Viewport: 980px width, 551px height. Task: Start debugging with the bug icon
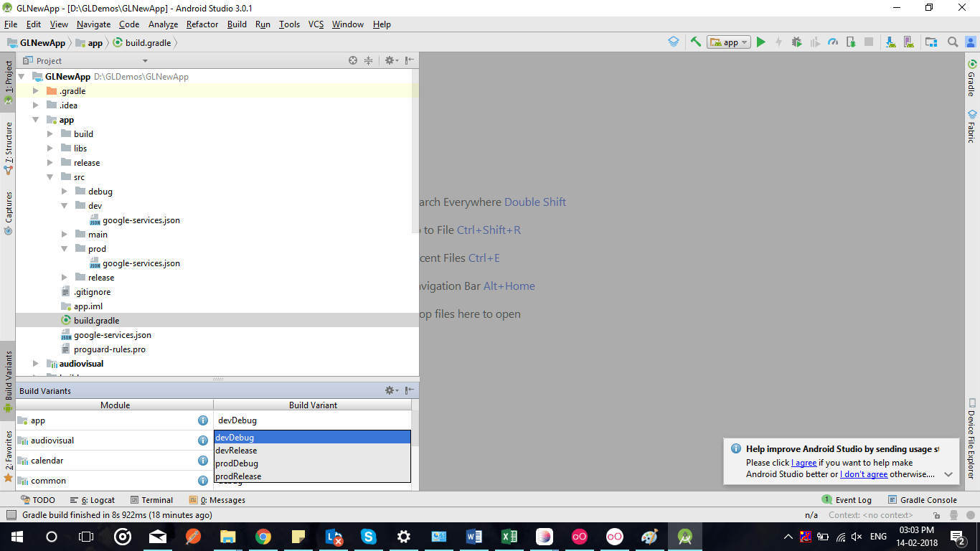coord(796,42)
